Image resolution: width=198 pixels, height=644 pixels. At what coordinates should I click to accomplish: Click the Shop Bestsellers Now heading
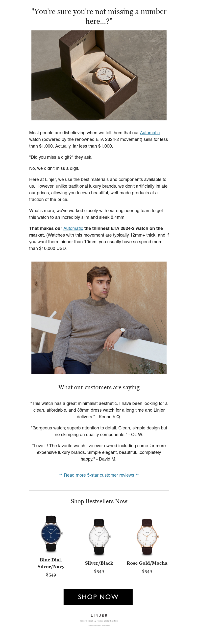click(x=99, y=501)
